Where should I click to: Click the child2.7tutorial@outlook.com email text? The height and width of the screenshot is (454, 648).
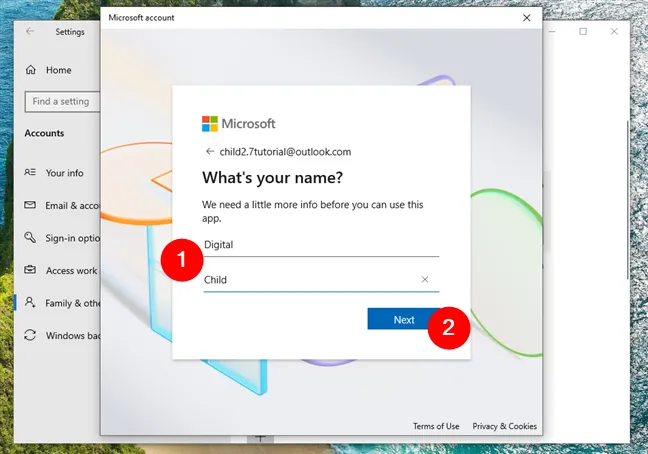pos(285,152)
